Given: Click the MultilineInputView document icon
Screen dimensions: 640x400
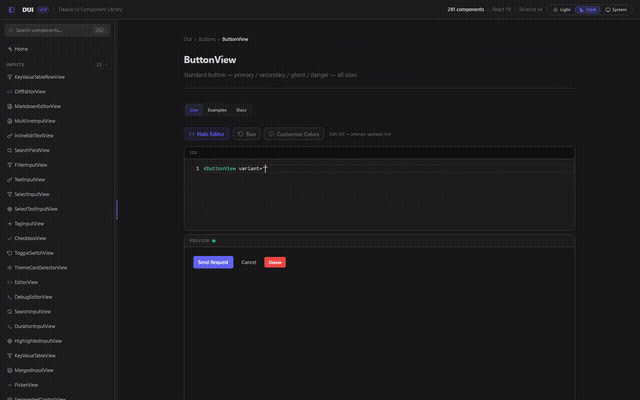Looking at the screenshot, I should tap(9, 121).
